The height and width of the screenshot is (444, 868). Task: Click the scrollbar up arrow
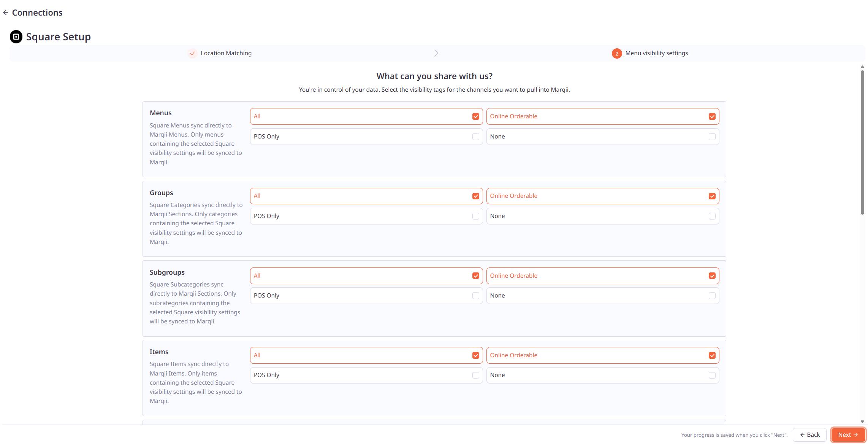click(862, 67)
